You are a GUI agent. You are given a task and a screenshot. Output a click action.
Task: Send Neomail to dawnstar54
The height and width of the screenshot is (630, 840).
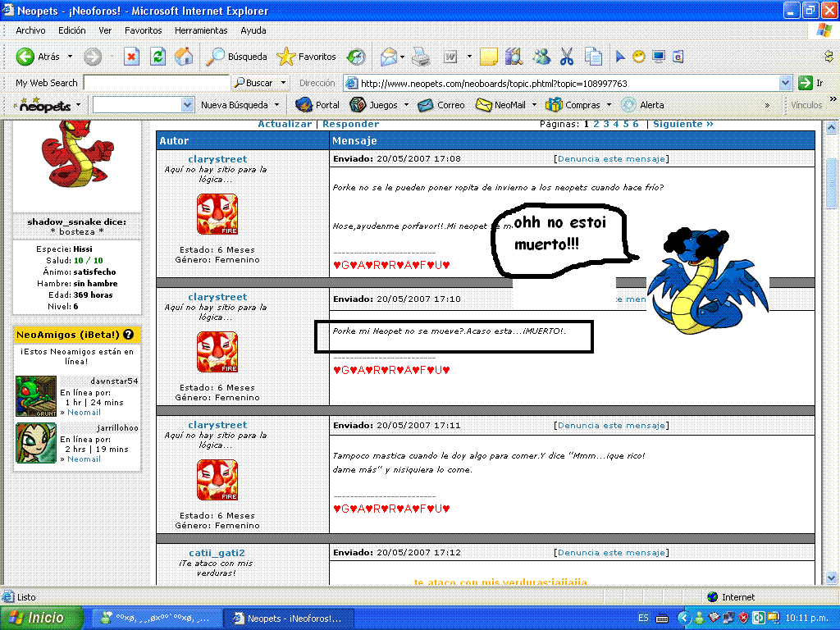tap(84, 412)
